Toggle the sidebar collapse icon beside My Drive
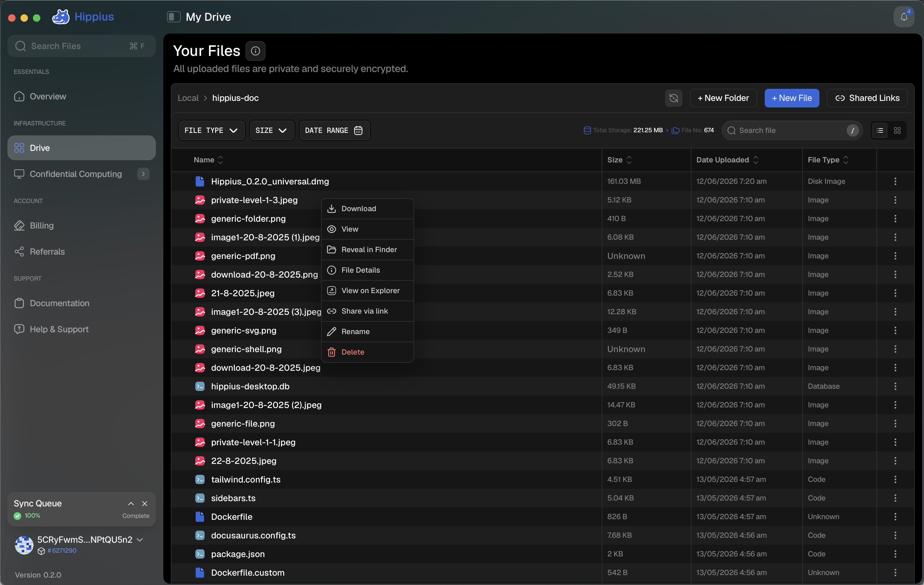924x585 pixels. 174,17
